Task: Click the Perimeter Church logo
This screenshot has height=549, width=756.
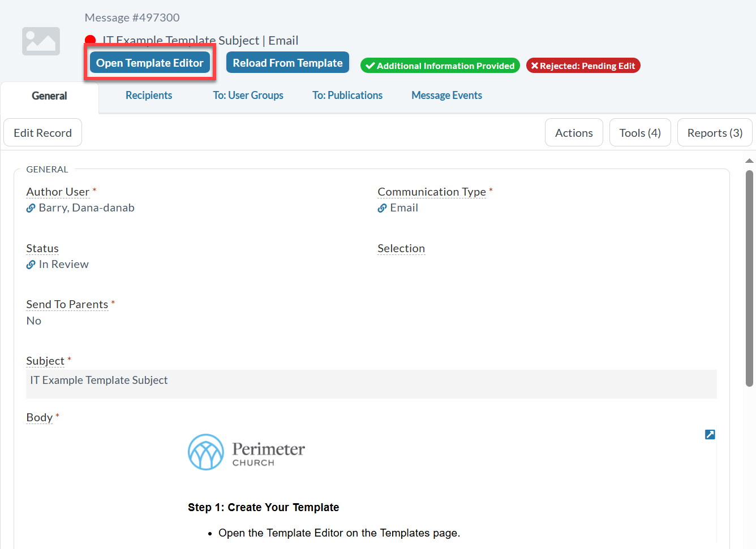Action: point(246,452)
